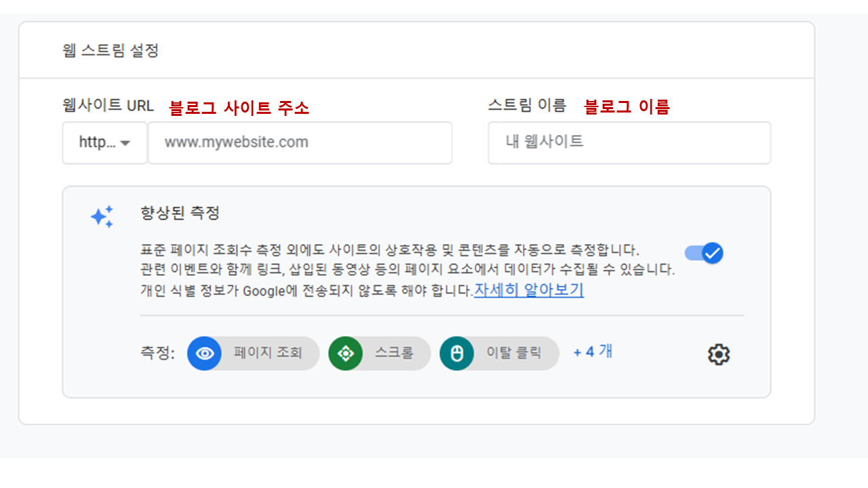Select the 스크롤 measurement chip
Image resolution: width=868 pixels, height=488 pixels.
tap(379, 353)
